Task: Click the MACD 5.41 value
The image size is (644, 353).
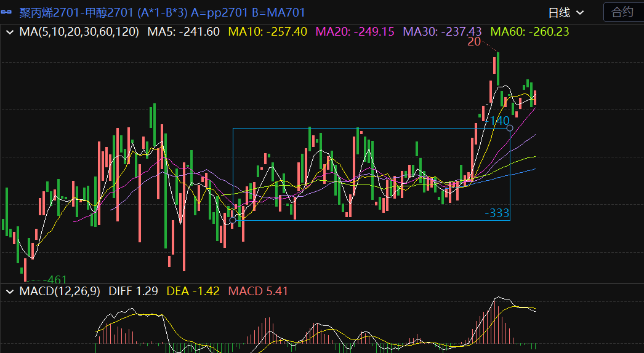Action: (x=258, y=292)
